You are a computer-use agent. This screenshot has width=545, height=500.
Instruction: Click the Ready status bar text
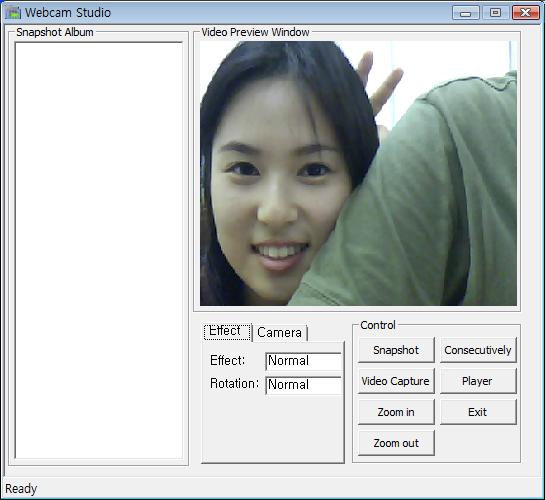[x=21, y=489]
